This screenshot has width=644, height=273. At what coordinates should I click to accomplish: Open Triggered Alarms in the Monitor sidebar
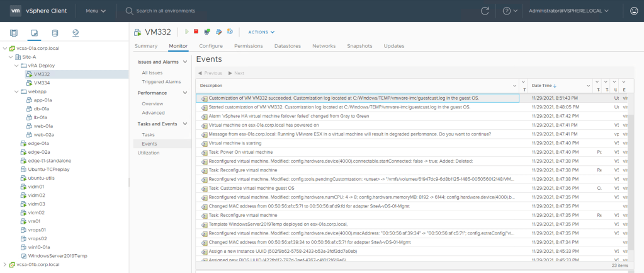(x=161, y=82)
